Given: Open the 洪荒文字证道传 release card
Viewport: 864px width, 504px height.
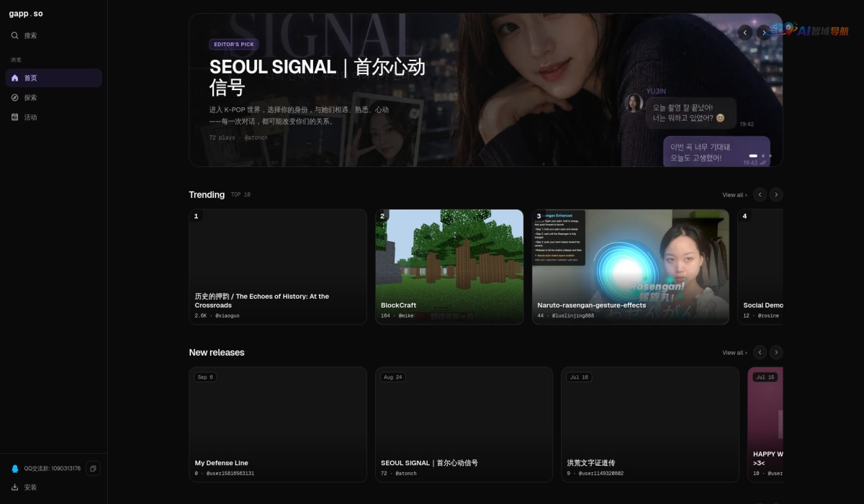Looking at the screenshot, I should (650, 424).
